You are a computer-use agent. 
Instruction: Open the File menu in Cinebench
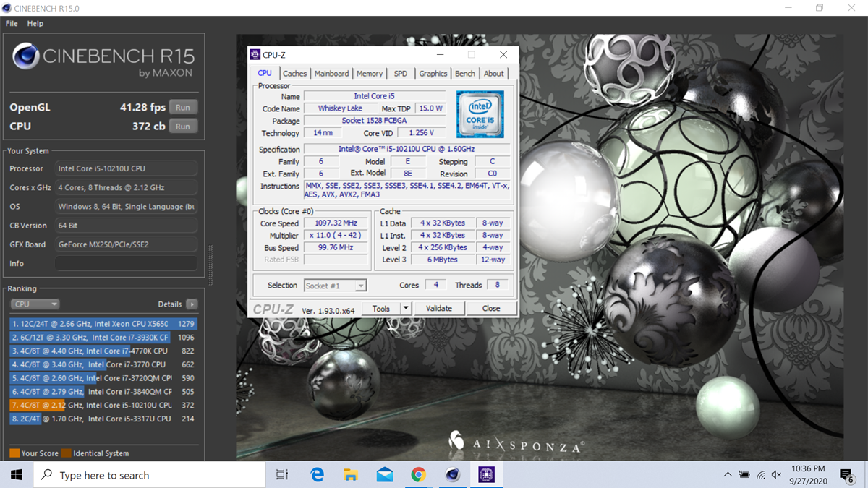tap(12, 23)
